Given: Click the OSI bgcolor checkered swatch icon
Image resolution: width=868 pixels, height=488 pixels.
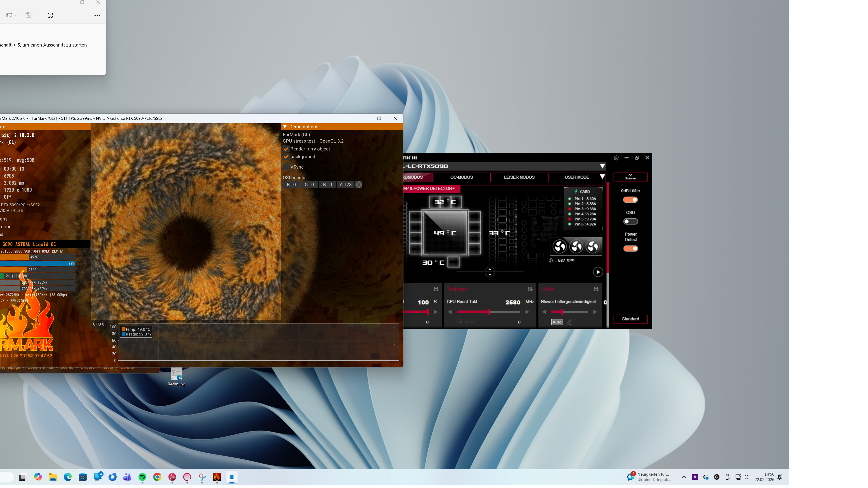Looking at the screenshot, I should (359, 185).
